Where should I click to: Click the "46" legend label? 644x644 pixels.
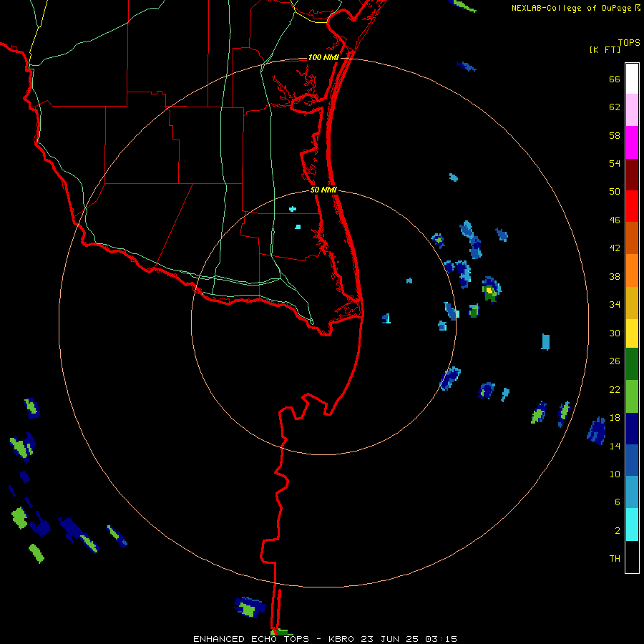[615, 220]
